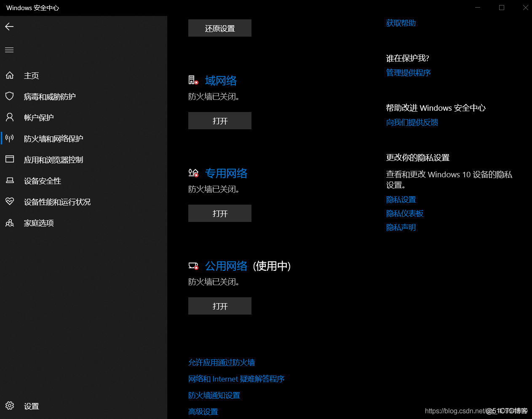The width and height of the screenshot is (532, 419).
Task: Maximize the Windows 安全中心 window
Action: [x=502, y=8]
